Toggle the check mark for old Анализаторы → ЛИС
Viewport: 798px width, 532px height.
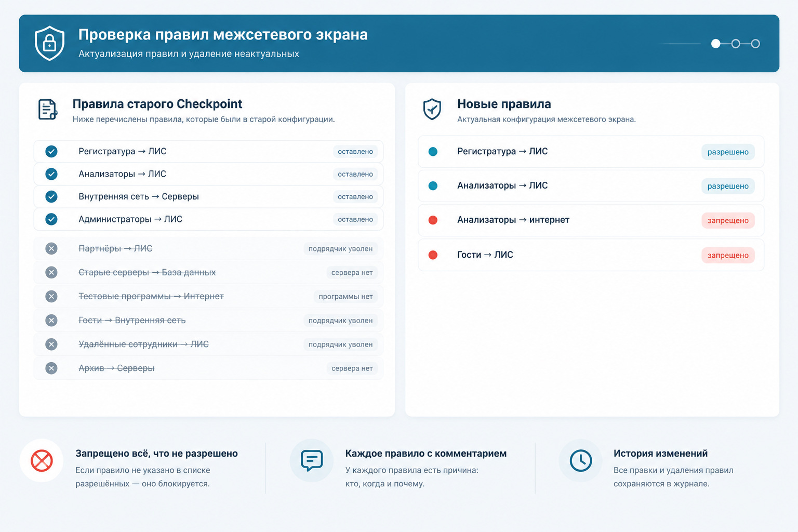point(51,174)
